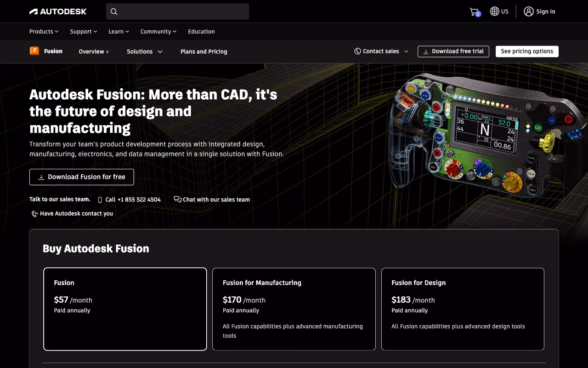Click Call +1 855 522 4504 link

click(x=130, y=200)
